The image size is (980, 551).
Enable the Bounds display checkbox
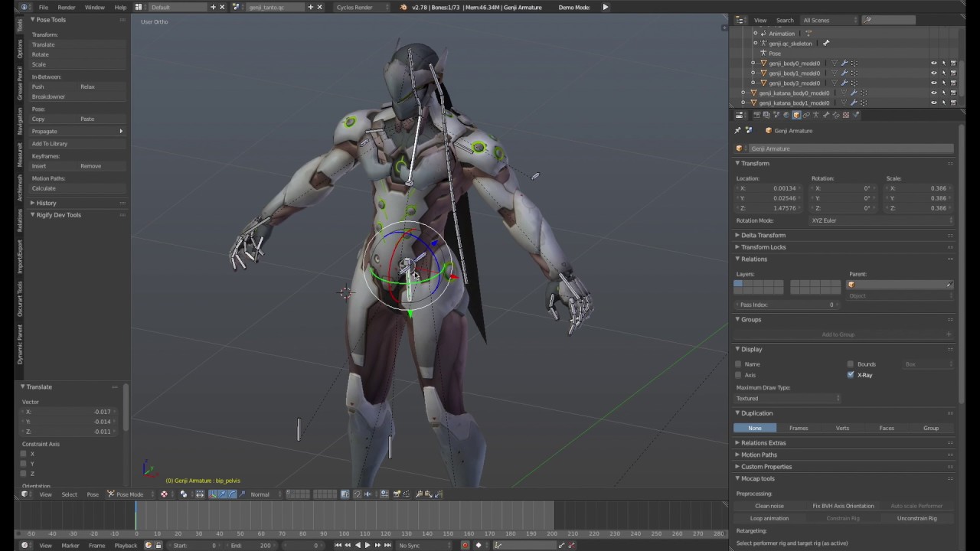(851, 364)
